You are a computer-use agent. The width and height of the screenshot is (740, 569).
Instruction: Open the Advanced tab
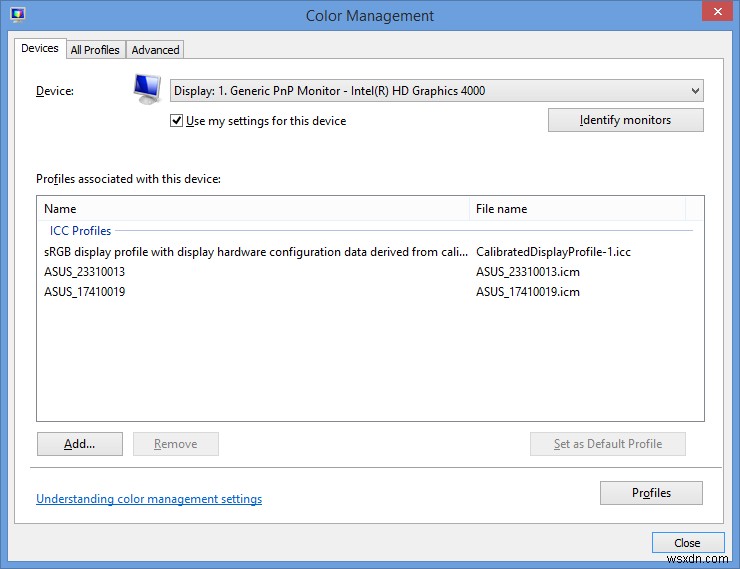click(155, 50)
